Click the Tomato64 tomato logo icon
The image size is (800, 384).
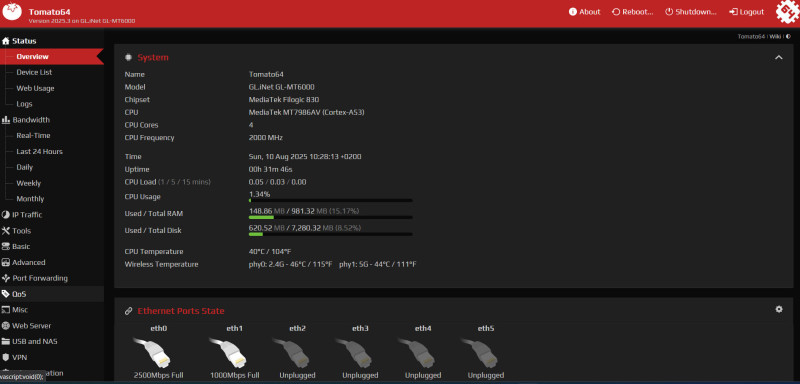(12, 12)
